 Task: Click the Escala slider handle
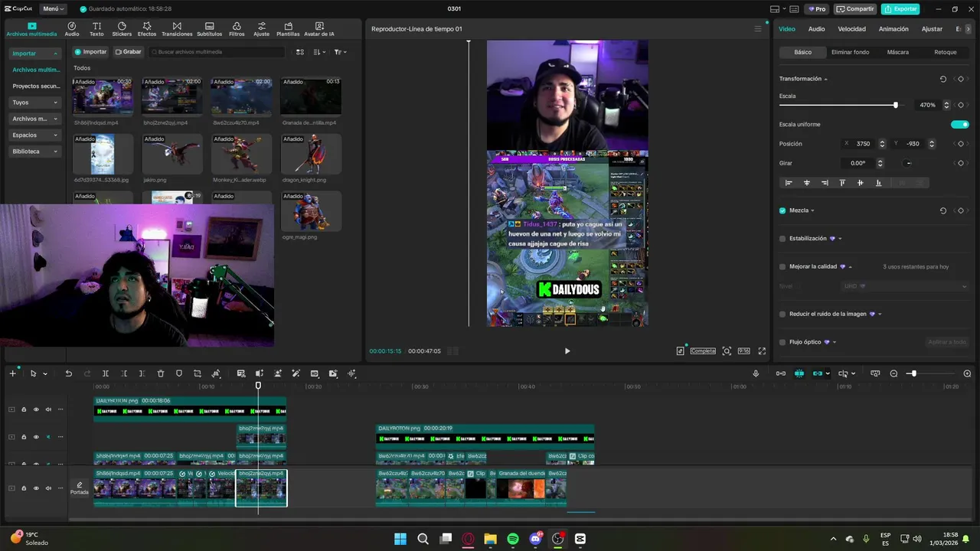(896, 105)
